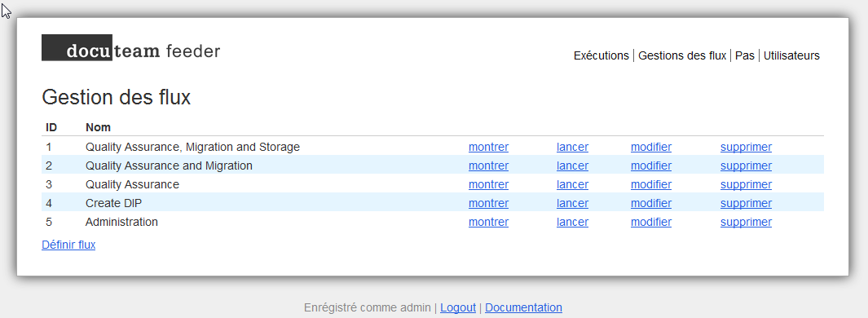
Task: Click Définir flux link
Action: pos(68,245)
